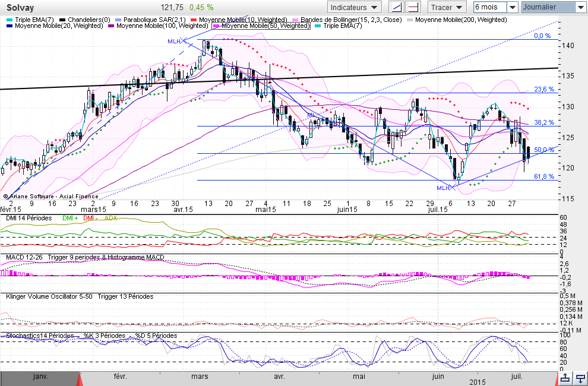588x386 pixels.
Task: Click the 61,8 % Fibonacci level label
Action: click(544, 177)
